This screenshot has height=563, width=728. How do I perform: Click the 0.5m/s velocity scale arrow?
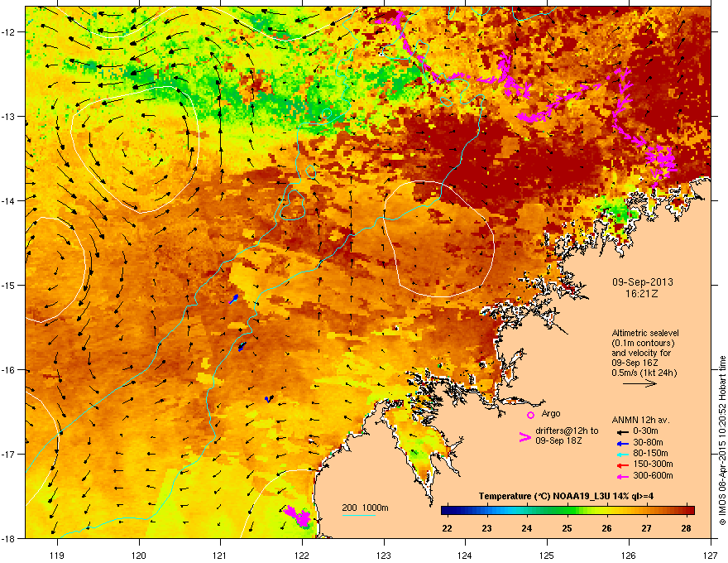pos(639,383)
